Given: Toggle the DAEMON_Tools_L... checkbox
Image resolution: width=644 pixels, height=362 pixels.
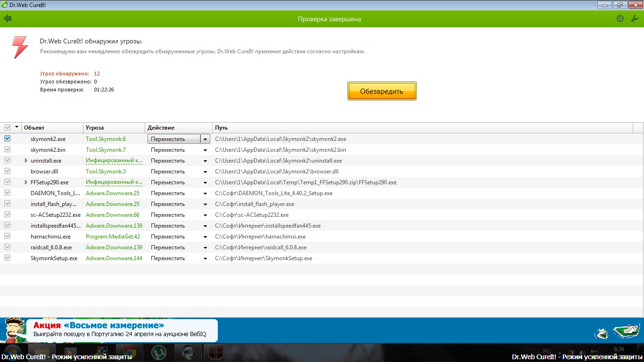Looking at the screenshot, I should click(x=7, y=193).
